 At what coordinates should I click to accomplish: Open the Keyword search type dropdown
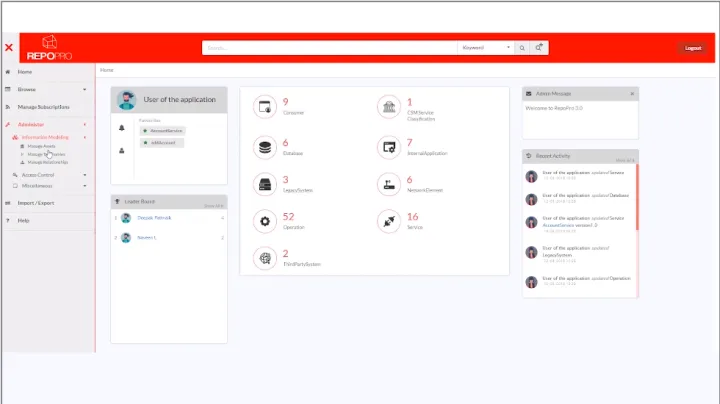[485, 47]
